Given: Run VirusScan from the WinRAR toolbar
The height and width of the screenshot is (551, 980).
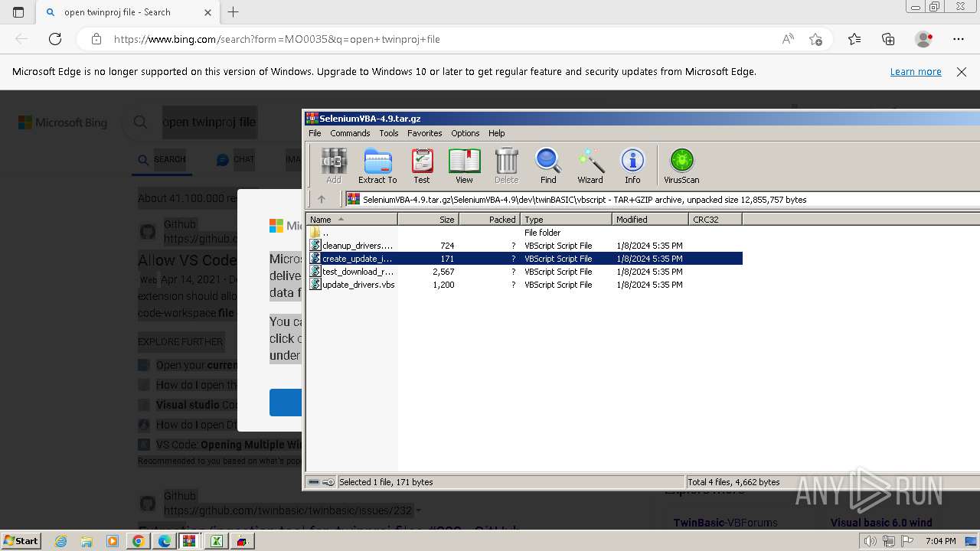Looking at the screenshot, I should [x=681, y=166].
